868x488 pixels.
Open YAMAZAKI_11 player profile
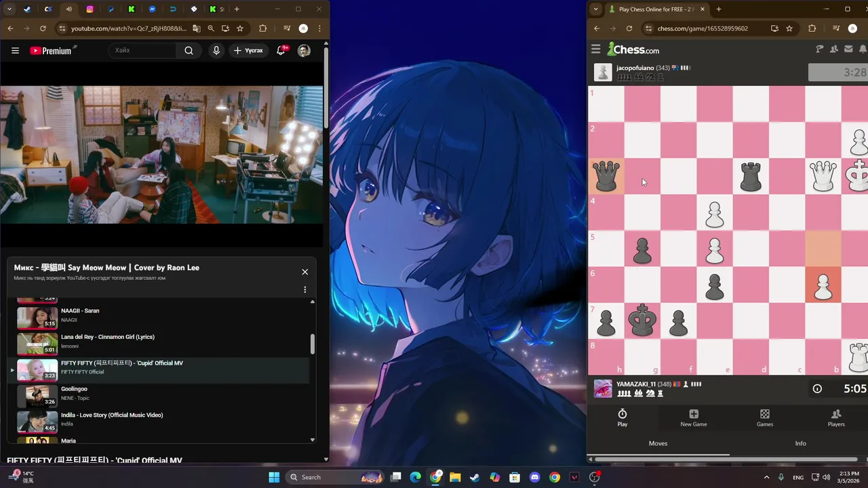(x=635, y=384)
